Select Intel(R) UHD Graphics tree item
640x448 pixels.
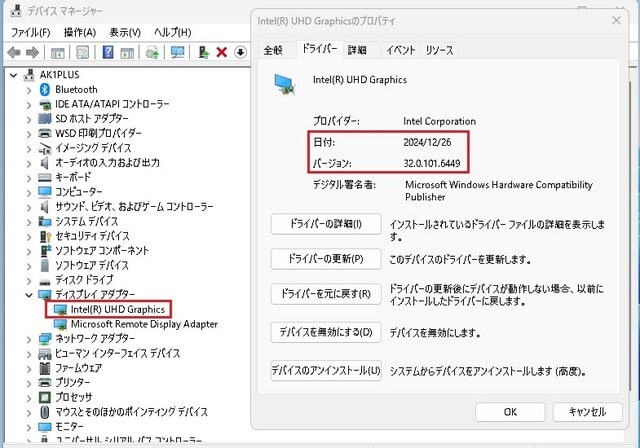pos(118,310)
